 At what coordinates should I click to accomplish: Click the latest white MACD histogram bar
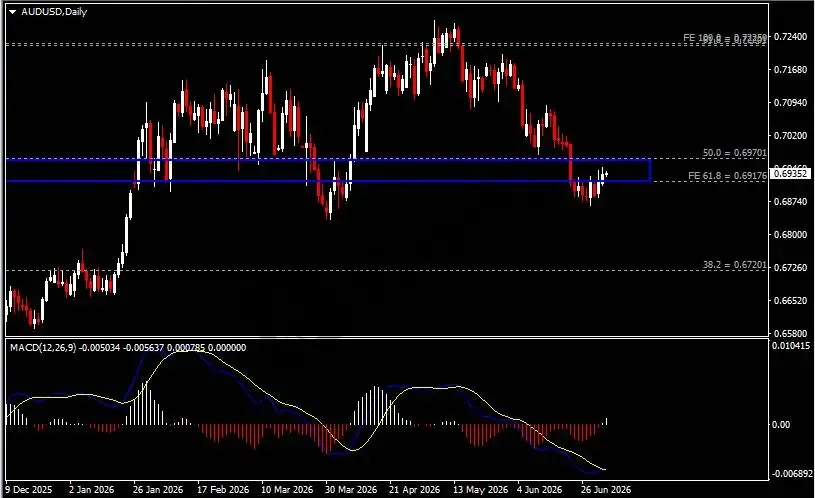click(607, 422)
